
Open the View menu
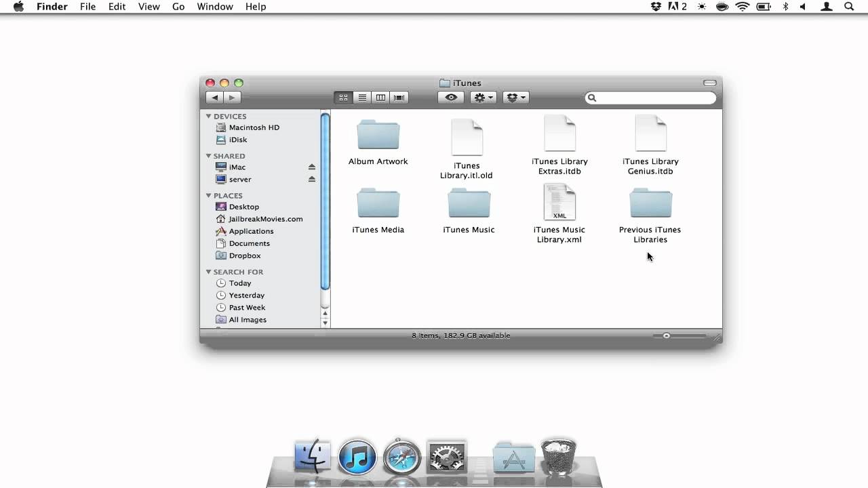click(149, 7)
